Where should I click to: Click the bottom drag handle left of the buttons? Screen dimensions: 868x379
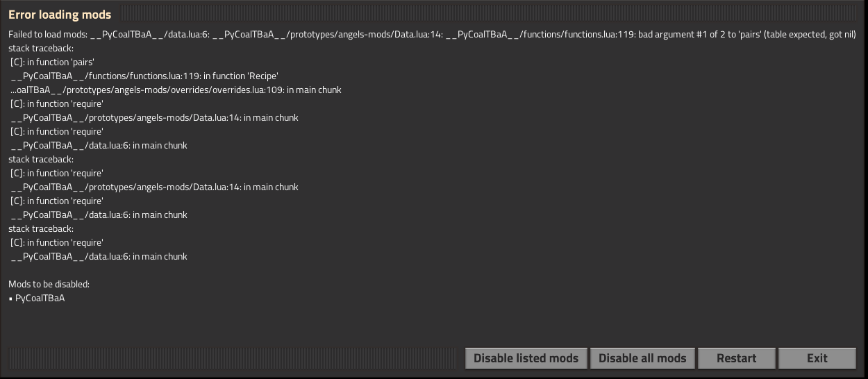tap(235, 358)
